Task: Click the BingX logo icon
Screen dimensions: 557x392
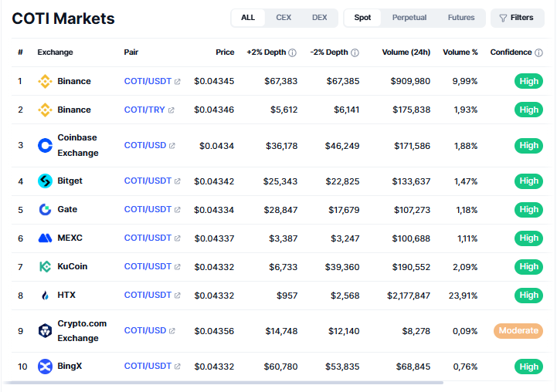Action: click(x=45, y=367)
